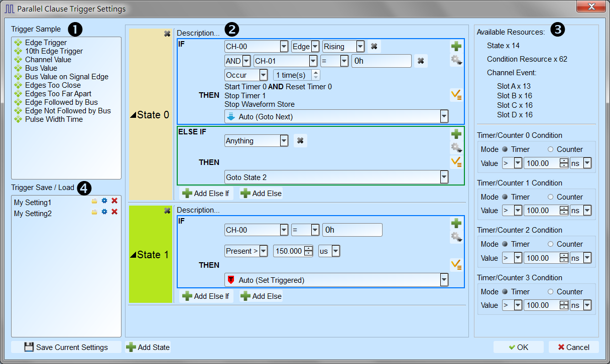Edit My Setting1 with gear icon
The image size is (610, 364).
pos(104,201)
